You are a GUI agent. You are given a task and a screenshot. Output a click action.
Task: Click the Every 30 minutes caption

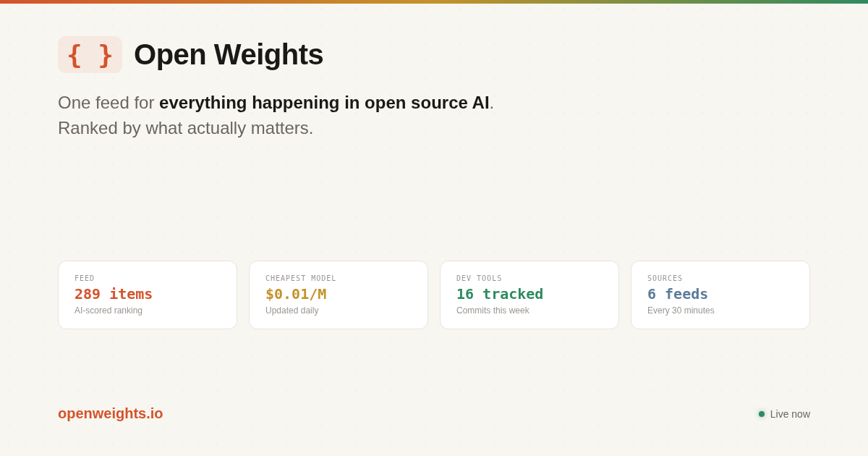(x=681, y=311)
